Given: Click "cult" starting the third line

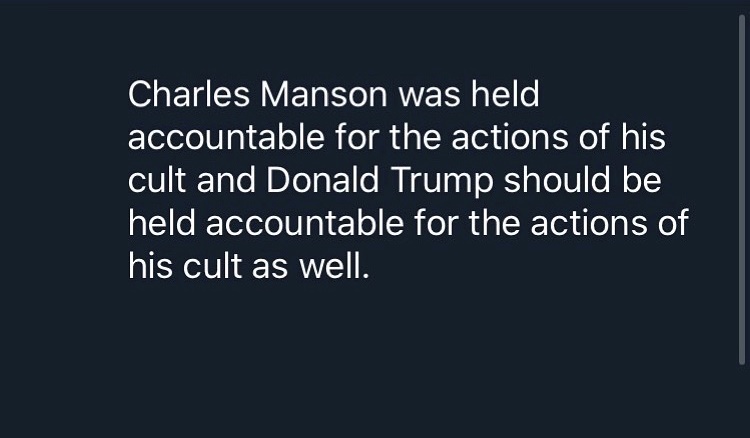Looking at the screenshot, I should (x=157, y=180).
